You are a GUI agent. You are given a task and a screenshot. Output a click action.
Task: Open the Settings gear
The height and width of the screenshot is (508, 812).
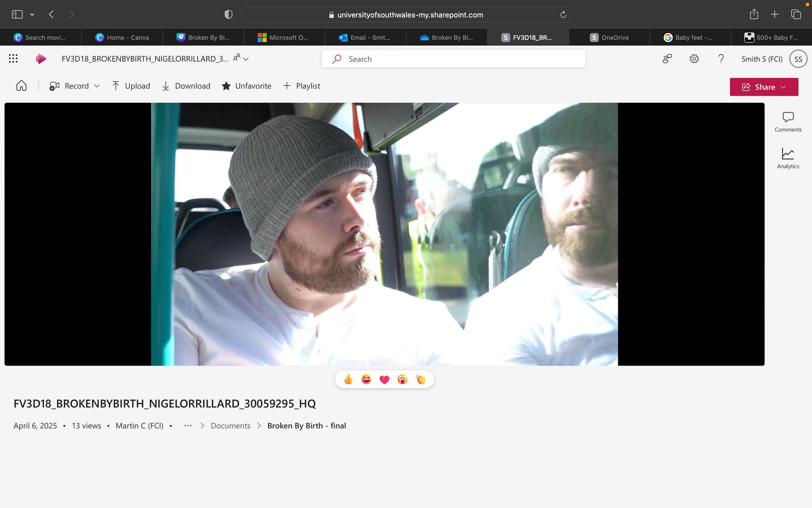pos(694,59)
